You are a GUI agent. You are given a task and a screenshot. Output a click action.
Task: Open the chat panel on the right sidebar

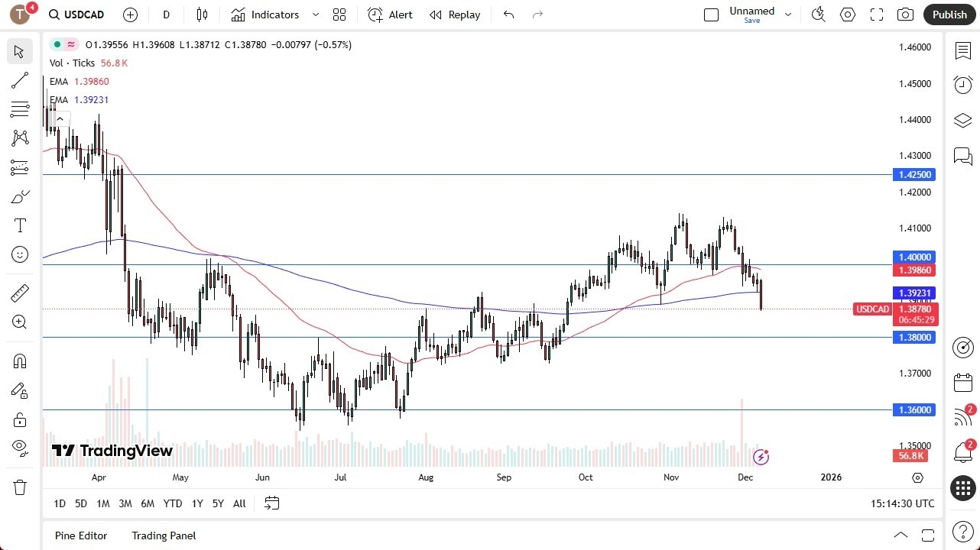click(x=962, y=157)
